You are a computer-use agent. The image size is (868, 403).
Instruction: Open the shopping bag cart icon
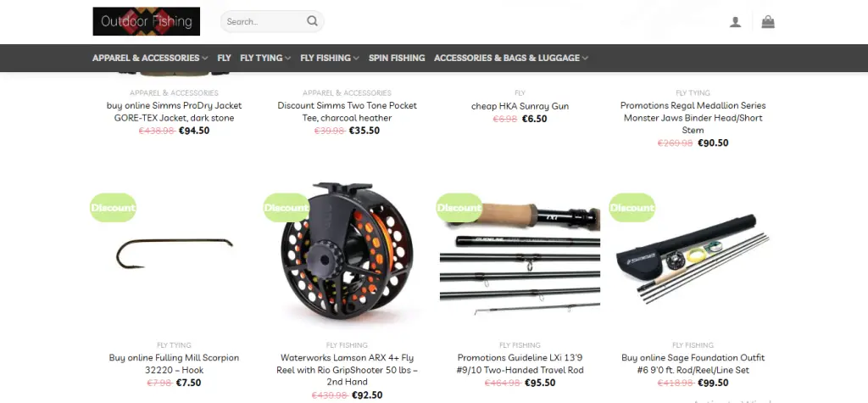[768, 21]
